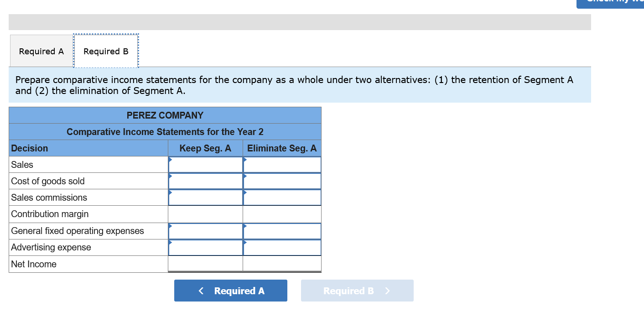Image resolution: width=644 pixels, height=312 pixels.
Task: Switch to the Required B tab
Action: click(x=106, y=51)
